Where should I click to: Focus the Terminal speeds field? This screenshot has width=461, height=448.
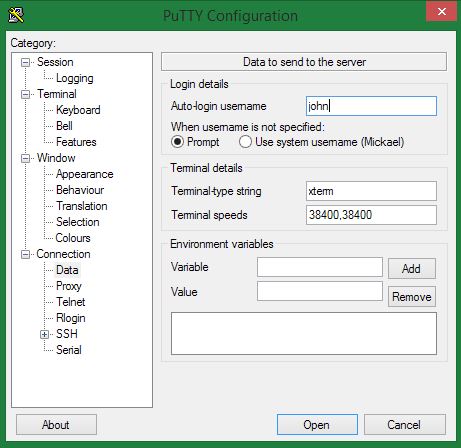point(371,215)
